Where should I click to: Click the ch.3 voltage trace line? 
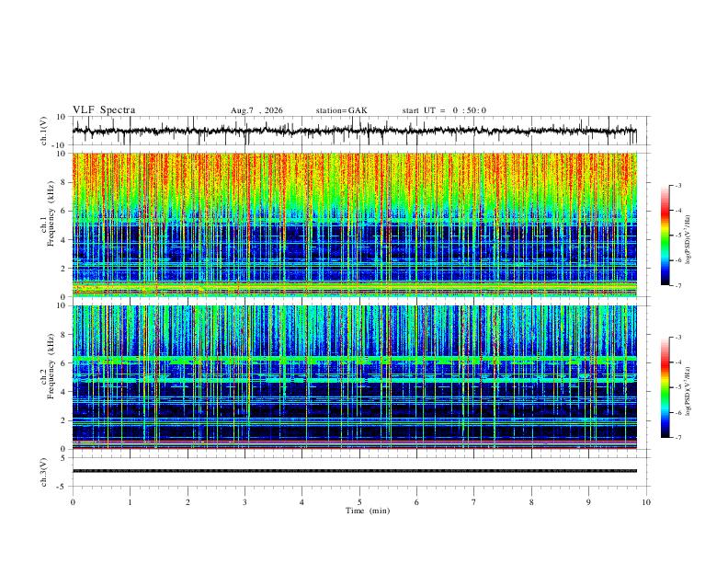pyautogui.click(x=354, y=471)
